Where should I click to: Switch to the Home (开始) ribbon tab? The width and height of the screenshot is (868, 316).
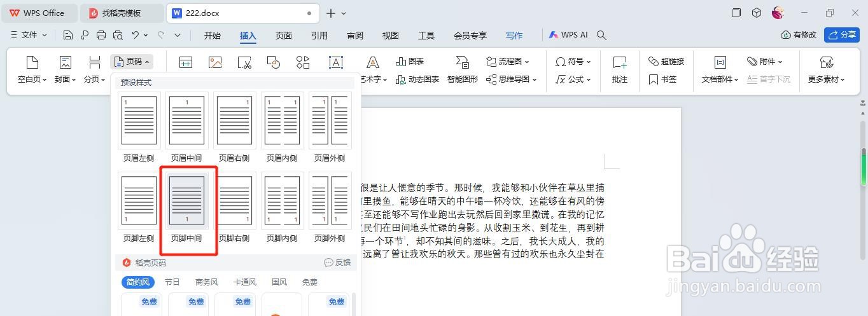(213, 36)
